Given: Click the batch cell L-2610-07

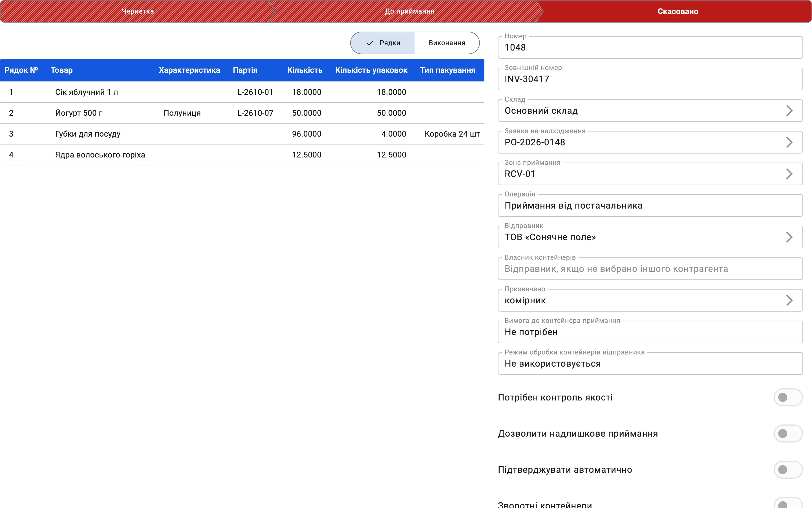Looking at the screenshot, I should click(x=255, y=113).
